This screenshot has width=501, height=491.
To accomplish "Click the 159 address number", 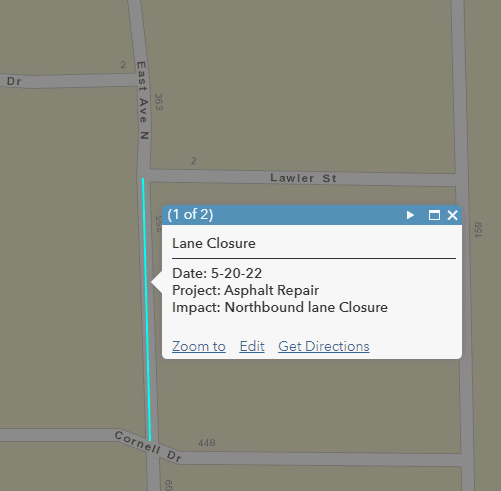I will [x=478, y=230].
